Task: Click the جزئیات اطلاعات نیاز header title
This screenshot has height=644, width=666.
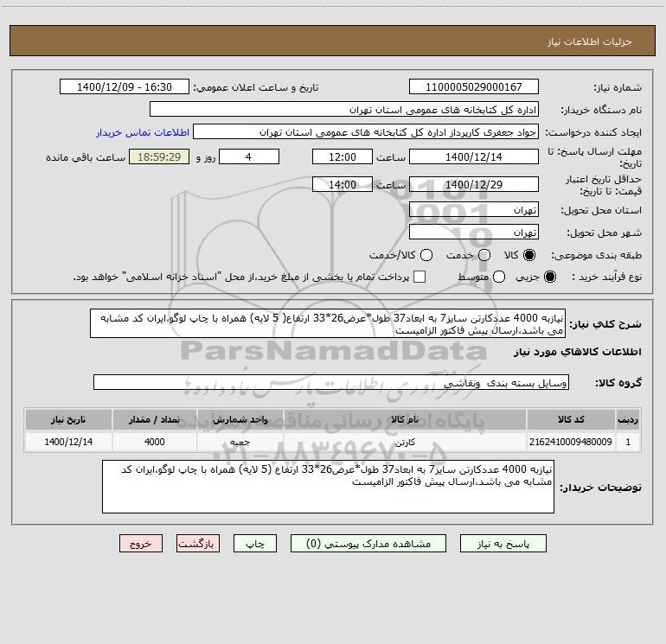Action: tap(589, 41)
